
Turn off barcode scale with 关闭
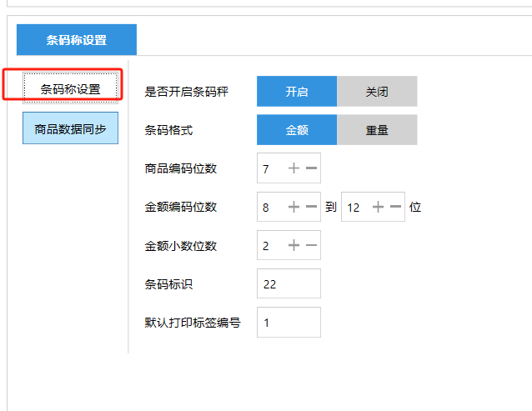377,92
